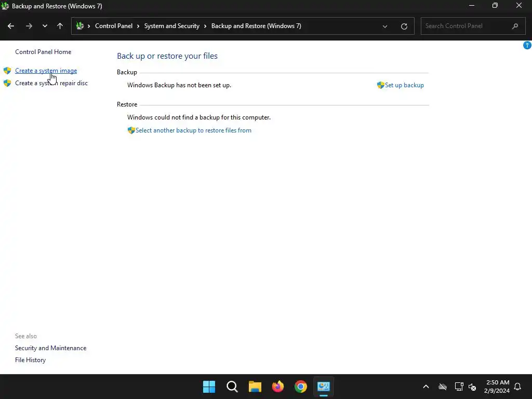Click the search magnifier icon
The height and width of the screenshot is (399, 532).
[515, 26]
